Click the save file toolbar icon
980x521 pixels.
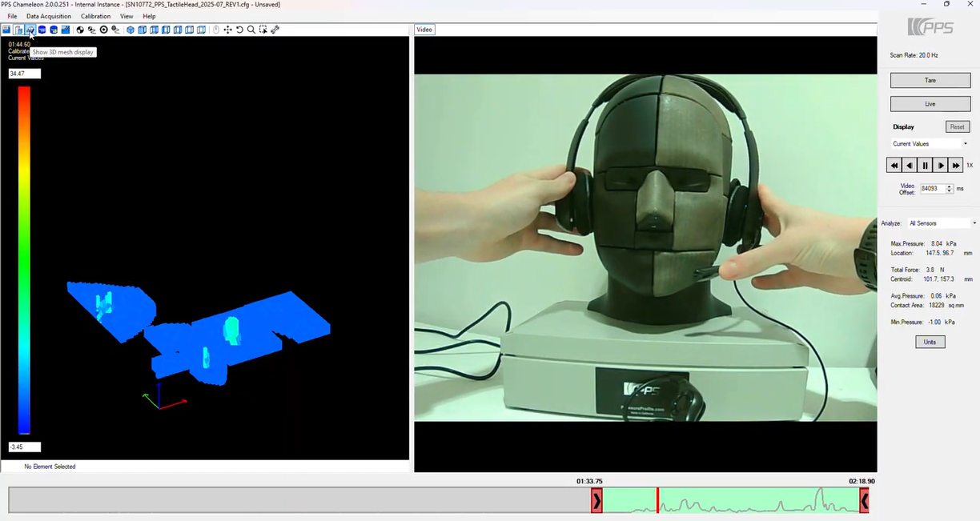(18, 30)
